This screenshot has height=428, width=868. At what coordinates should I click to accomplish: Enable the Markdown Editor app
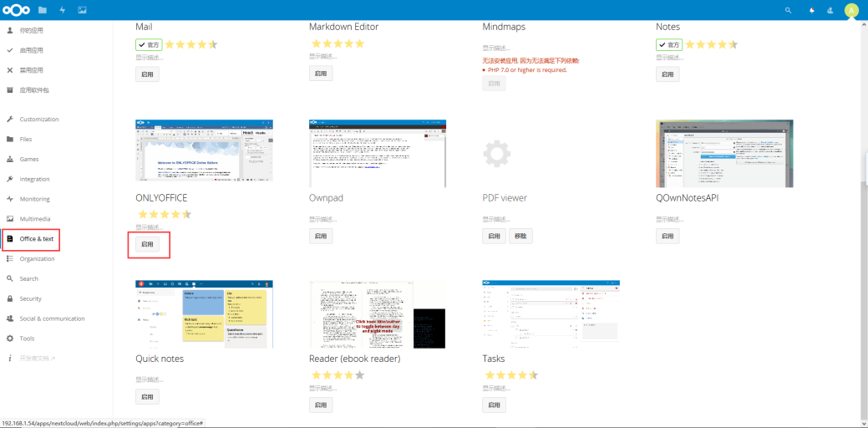pyautogui.click(x=321, y=73)
